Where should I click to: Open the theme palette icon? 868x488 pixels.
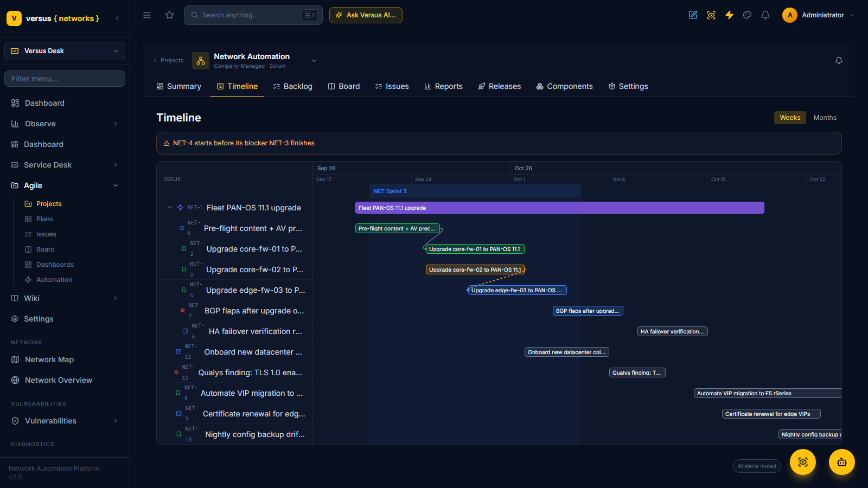[748, 15]
